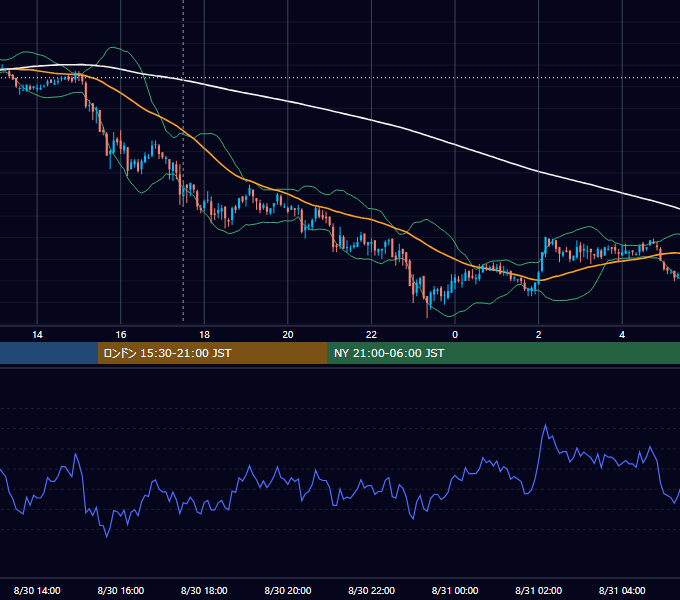
Task: Click the '8/31 00:00' date label
Action: (455, 590)
